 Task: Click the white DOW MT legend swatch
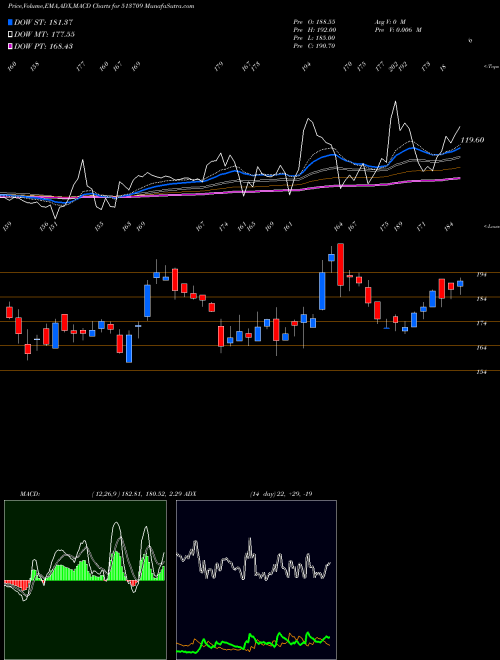pos(10,34)
